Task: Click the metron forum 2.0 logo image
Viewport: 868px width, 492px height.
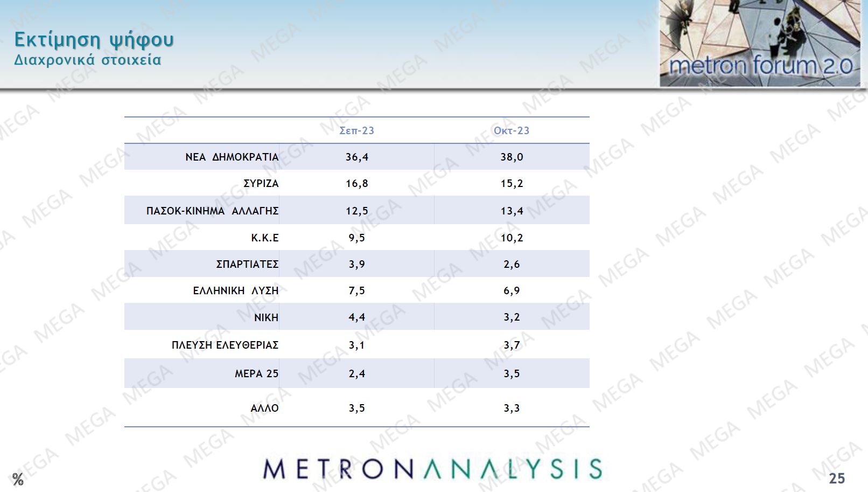Action: click(x=760, y=43)
